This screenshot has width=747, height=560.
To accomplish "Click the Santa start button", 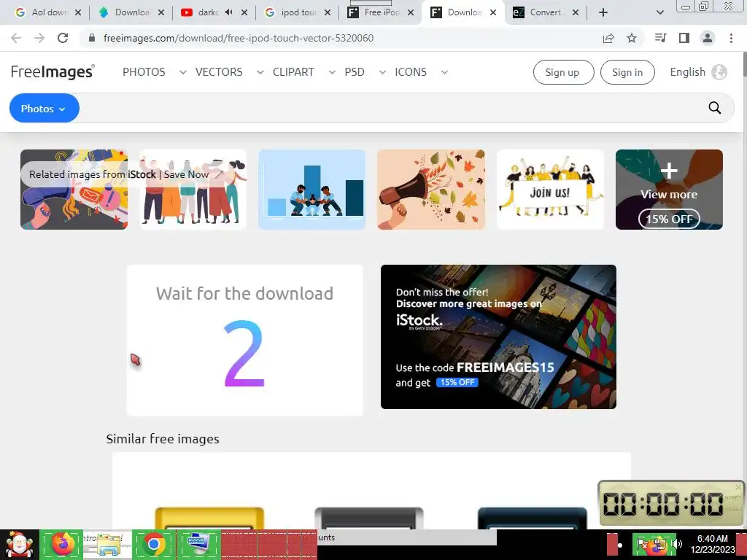I will (x=19, y=545).
